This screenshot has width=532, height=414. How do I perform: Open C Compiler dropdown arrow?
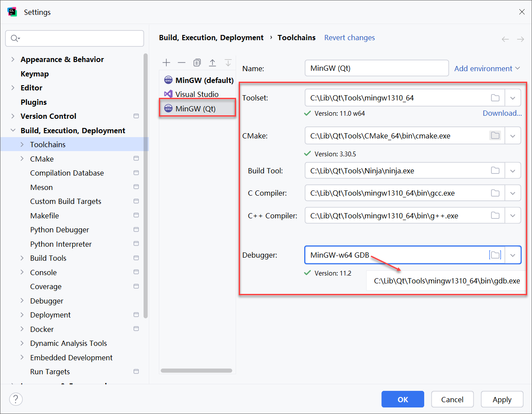513,193
